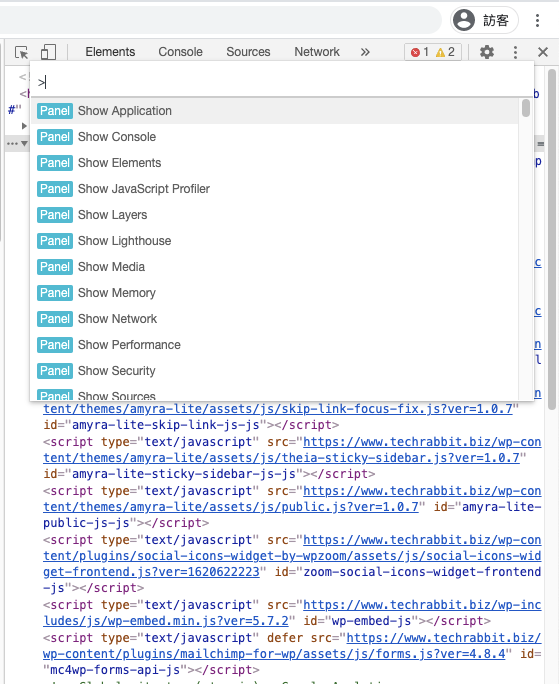Select Show Application command

click(274, 111)
